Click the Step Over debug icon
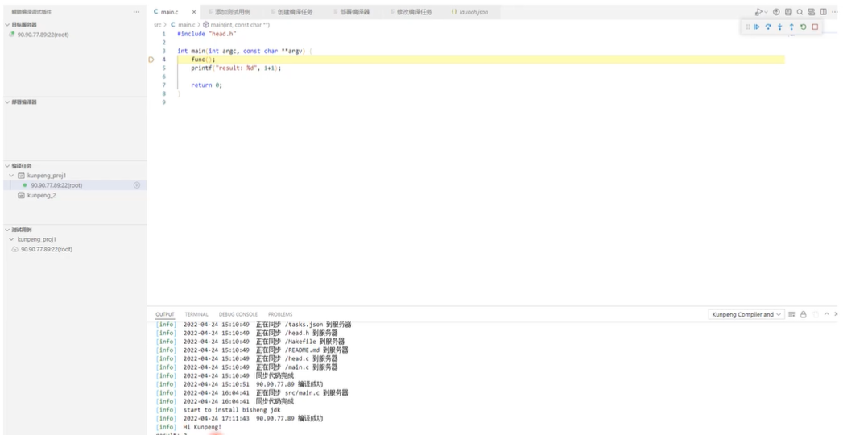The height and width of the screenshot is (435, 868). point(768,27)
